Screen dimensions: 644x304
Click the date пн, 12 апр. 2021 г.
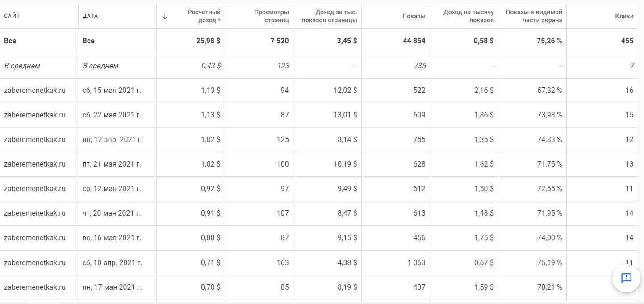[x=113, y=140]
